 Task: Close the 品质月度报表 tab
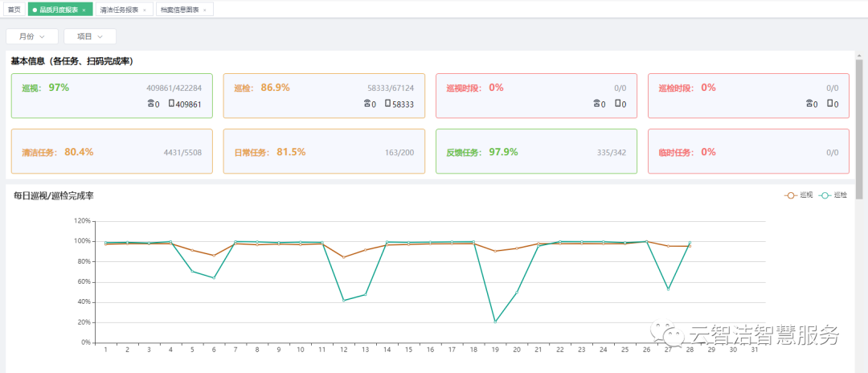84,10
